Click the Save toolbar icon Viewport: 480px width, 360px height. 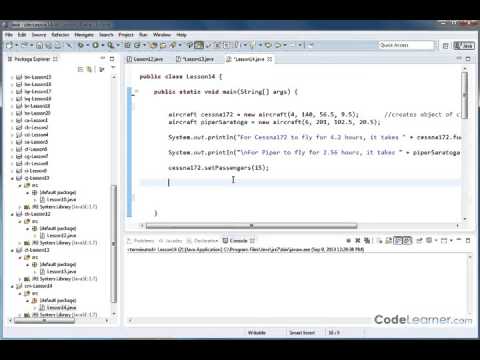pos(39,45)
